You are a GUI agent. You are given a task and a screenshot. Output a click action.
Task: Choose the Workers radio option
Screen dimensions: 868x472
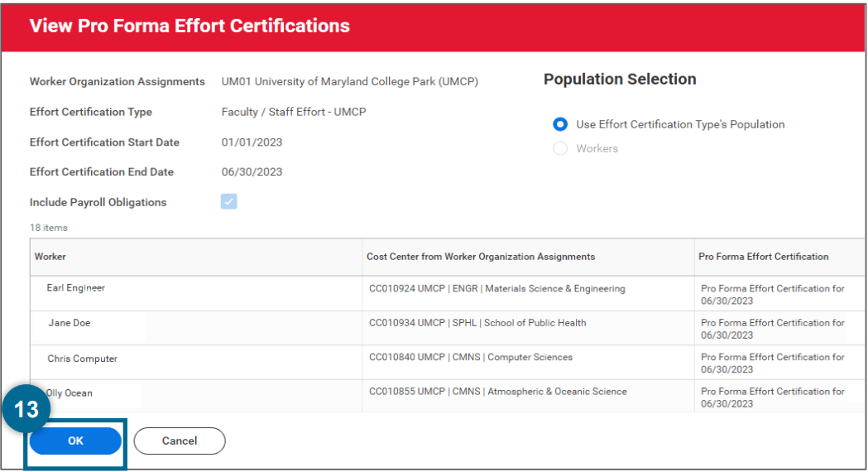[560, 148]
